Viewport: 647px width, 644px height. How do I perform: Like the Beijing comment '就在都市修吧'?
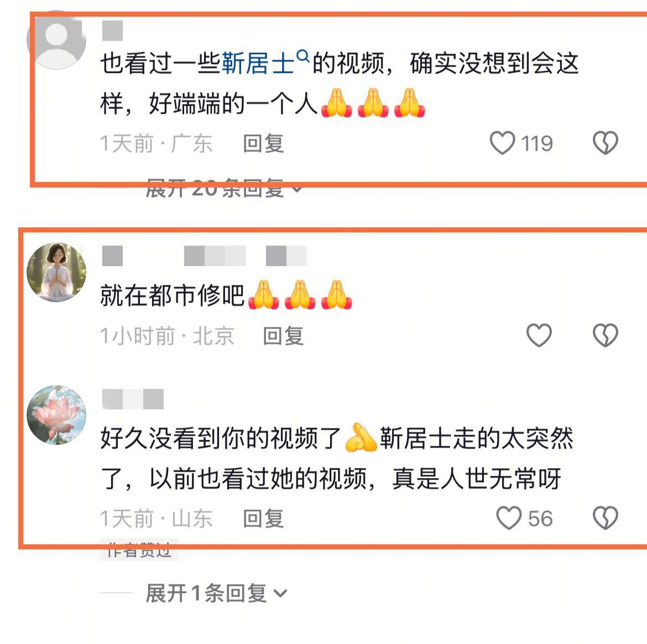(539, 335)
